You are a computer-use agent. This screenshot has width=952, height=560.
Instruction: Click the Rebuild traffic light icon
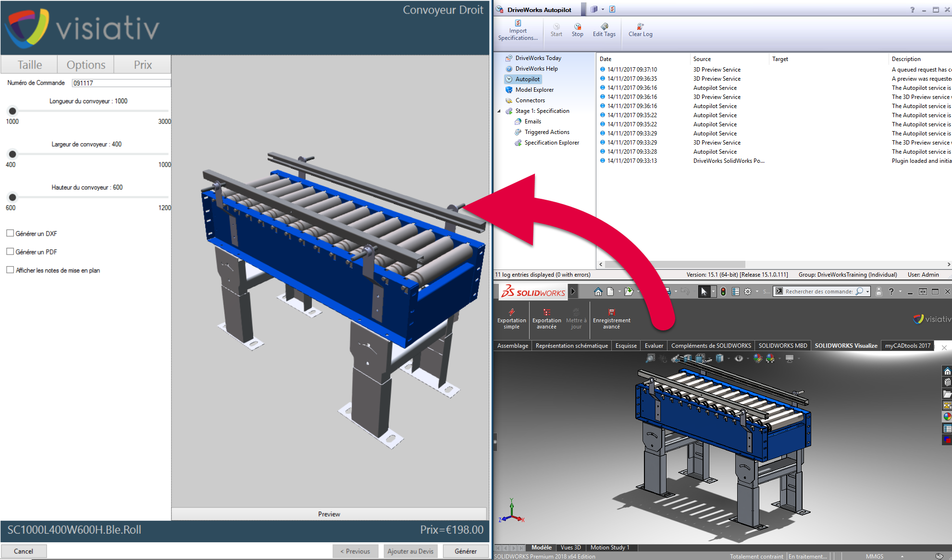click(x=723, y=292)
